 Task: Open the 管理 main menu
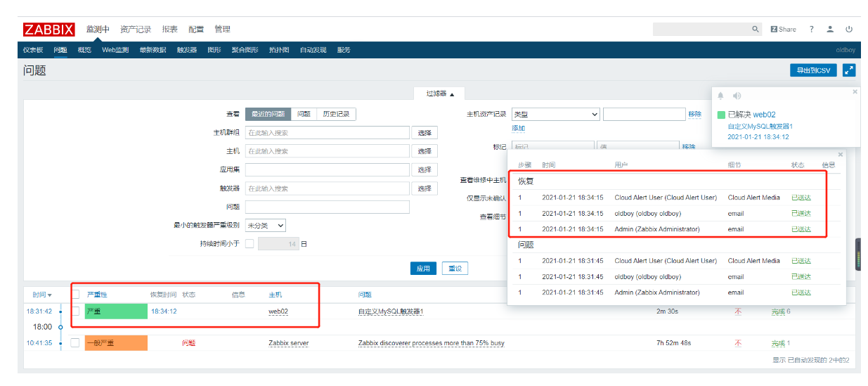(222, 30)
